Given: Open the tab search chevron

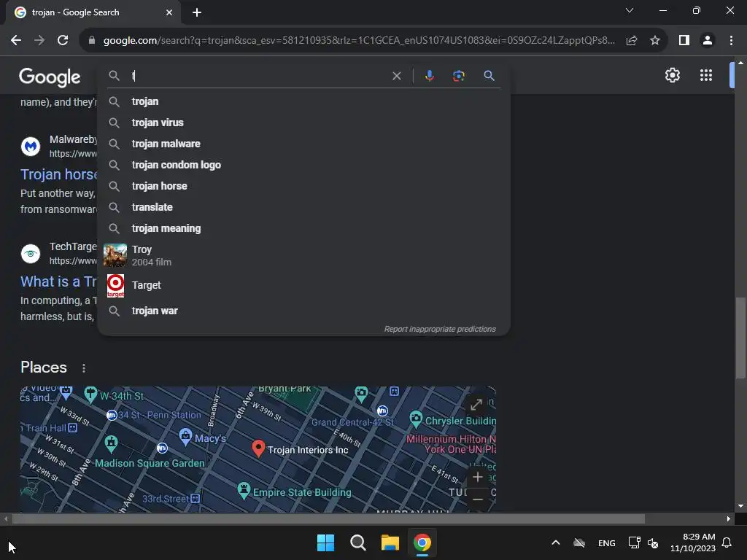Looking at the screenshot, I should pyautogui.click(x=630, y=10).
